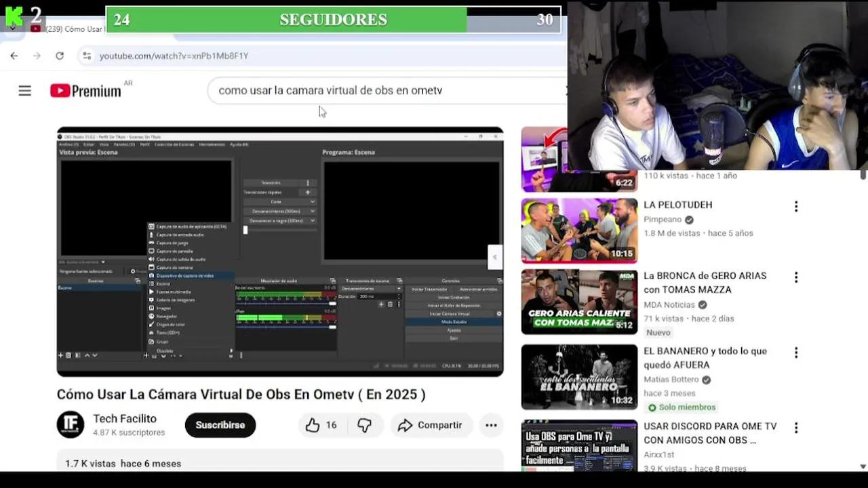Screen dimensions: 868x488
Task: Click the 4.87 K suscriptores text
Action: click(129, 432)
